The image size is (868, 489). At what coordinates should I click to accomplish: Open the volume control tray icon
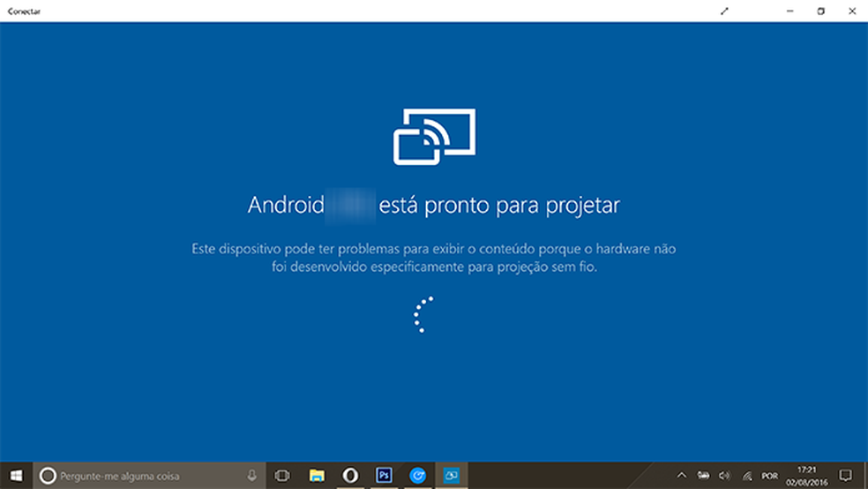724,476
